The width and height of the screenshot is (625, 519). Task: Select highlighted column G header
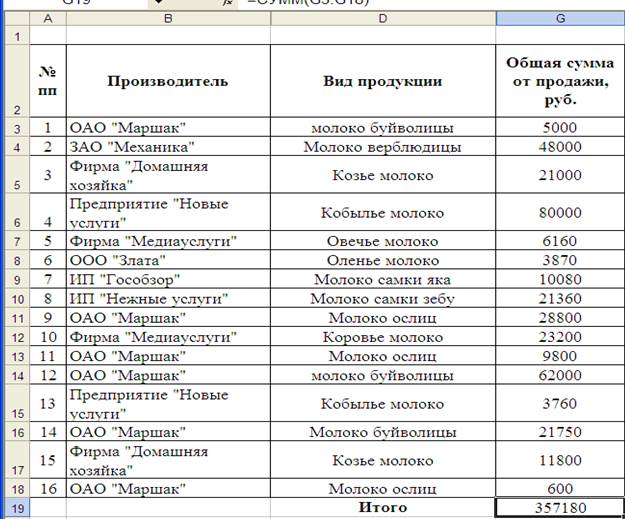(x=560, y=18)
